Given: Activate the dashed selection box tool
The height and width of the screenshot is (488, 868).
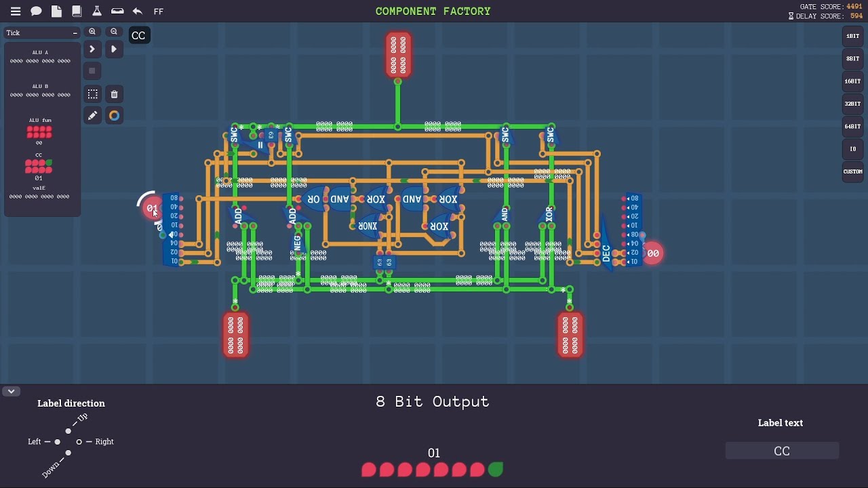Looking at the screenshot, I should click(x=92, y=94).
